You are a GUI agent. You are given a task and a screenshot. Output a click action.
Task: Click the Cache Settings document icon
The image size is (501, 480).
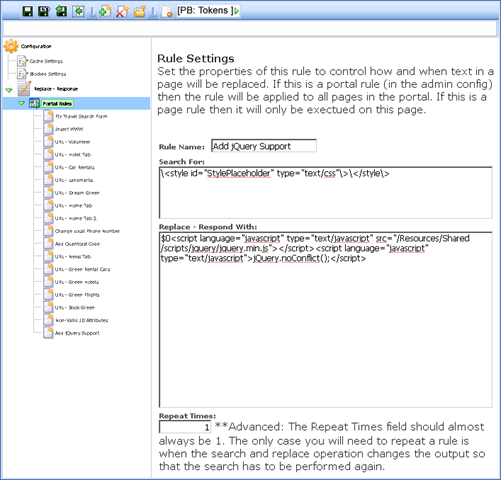22,61
